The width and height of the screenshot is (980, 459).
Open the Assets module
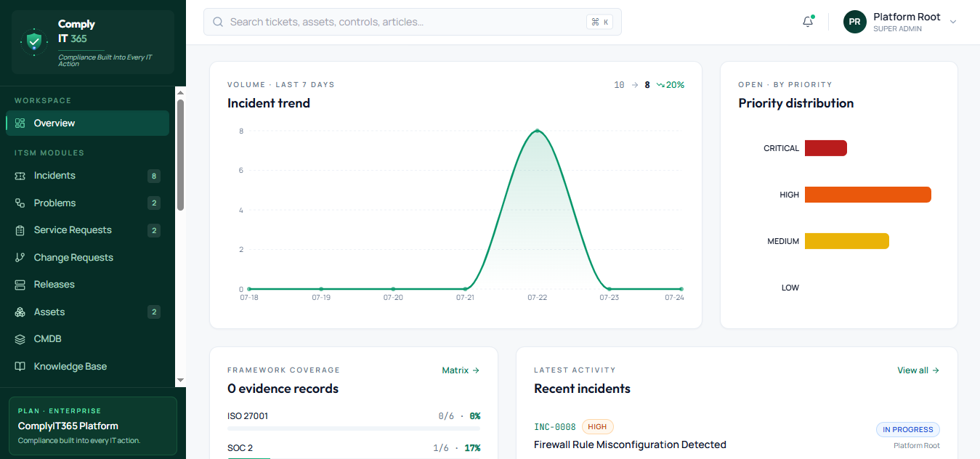coord(87,312)
